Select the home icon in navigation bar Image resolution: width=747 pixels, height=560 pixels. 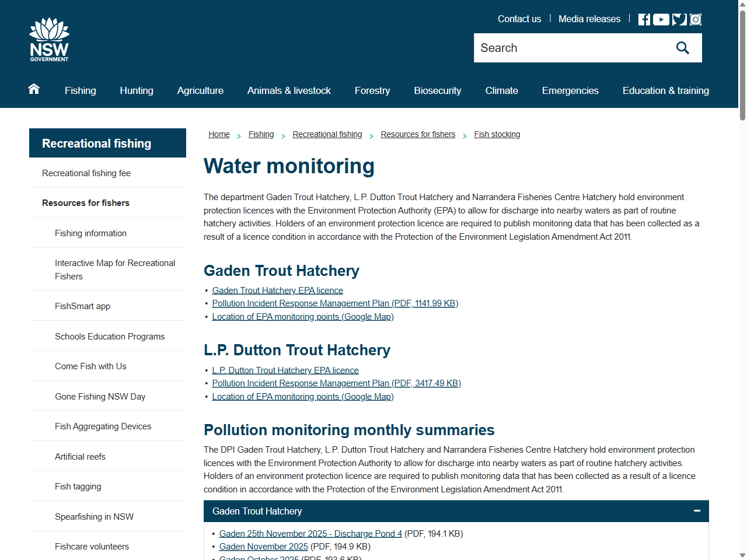click(x=33, y=89)
